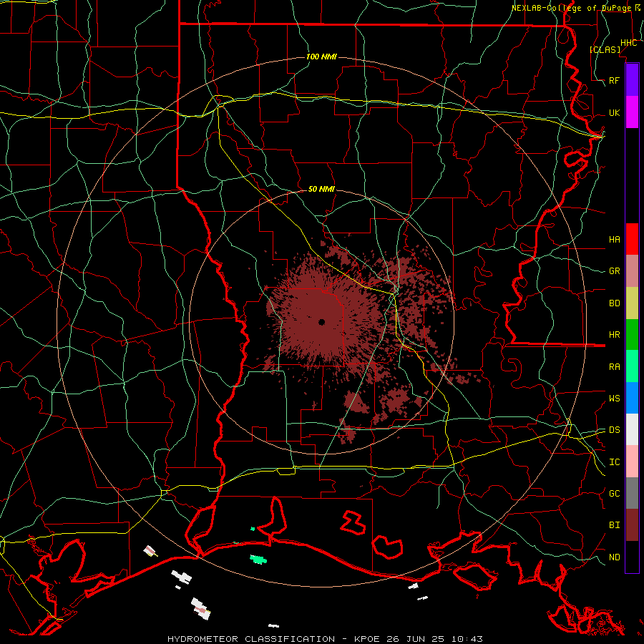Click the GR legend label
Screen dimensions: 644x644
(615, 271)
